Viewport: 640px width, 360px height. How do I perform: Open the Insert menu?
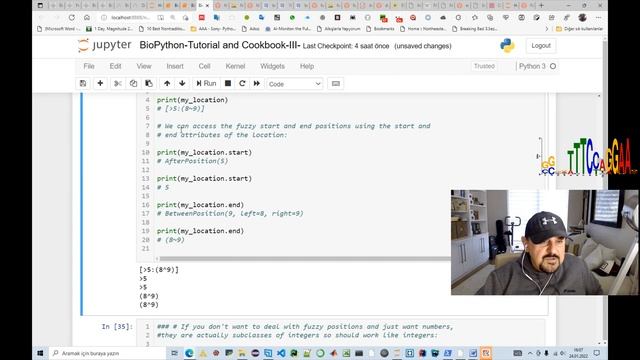pyautogui.click(x=175, y=66)
